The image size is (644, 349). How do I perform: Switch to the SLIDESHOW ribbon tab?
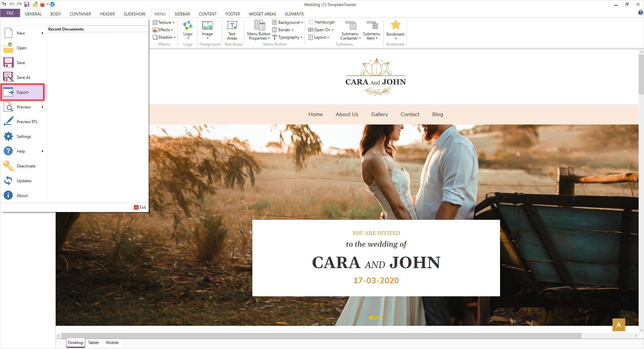134,14
